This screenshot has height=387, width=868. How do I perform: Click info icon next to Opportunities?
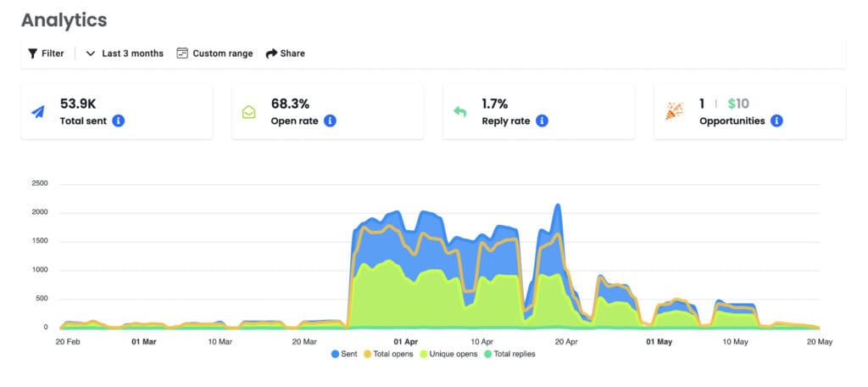point(776,121)
